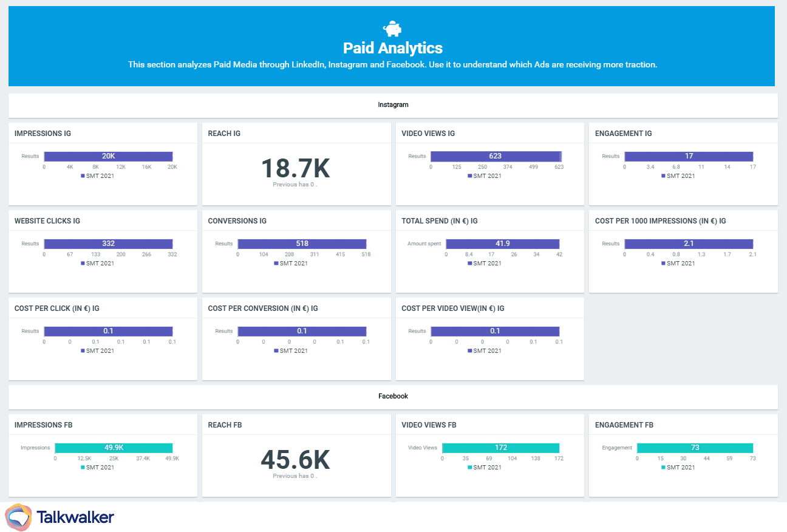Select the Impressions IG panel title
The width and height of the screenshot is (787, 532).
click(x=43, y=133)
